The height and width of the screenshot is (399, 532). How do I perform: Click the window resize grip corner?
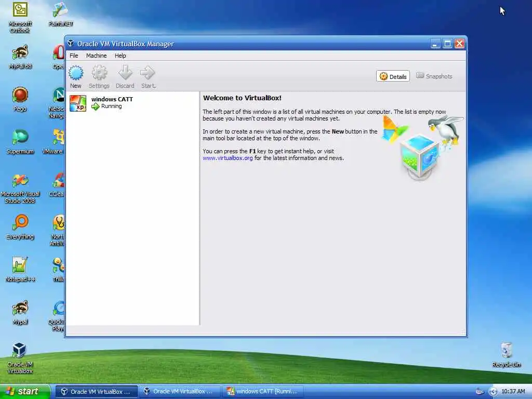tap(463, 332)
